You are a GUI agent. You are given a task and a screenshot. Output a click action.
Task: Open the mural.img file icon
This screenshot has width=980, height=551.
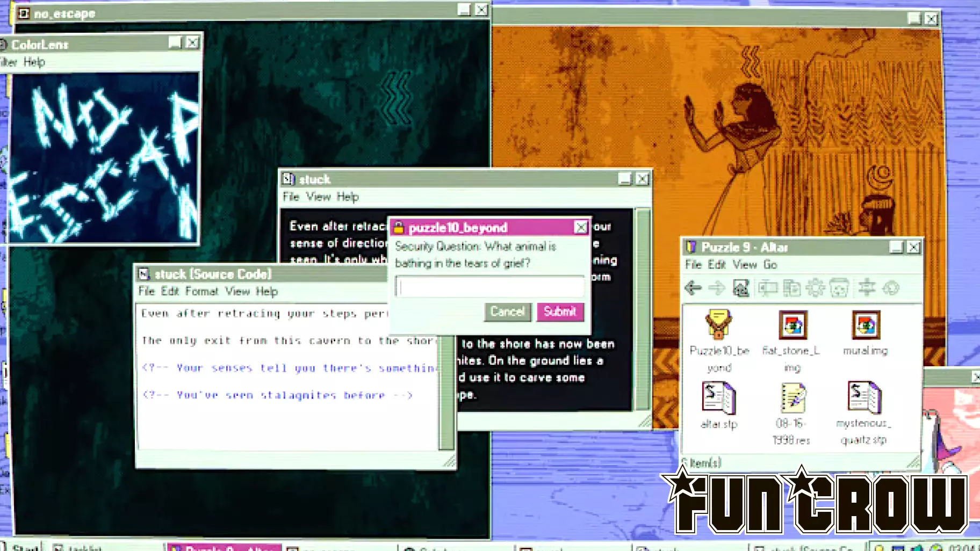point(865,333)
